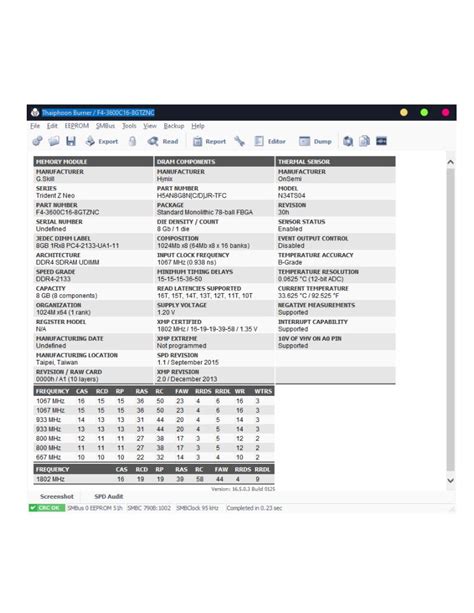Image resolution: width=474 pixels, height=613 pixels.
Task: Click XMP certified 1802 MHz value
Action: [x=207, y=329]
